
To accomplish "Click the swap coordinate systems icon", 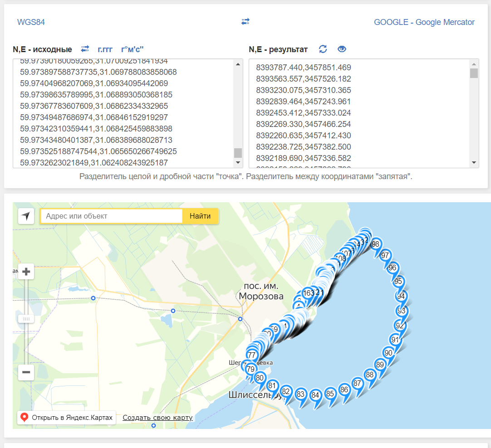I will 245,22.
